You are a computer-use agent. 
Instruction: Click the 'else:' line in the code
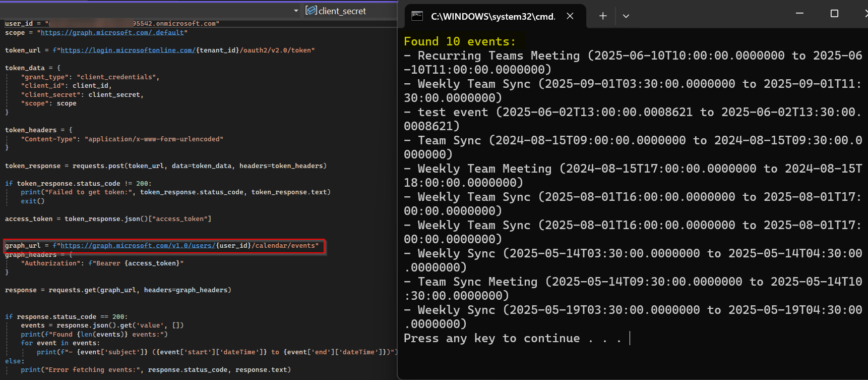[15, 361]
